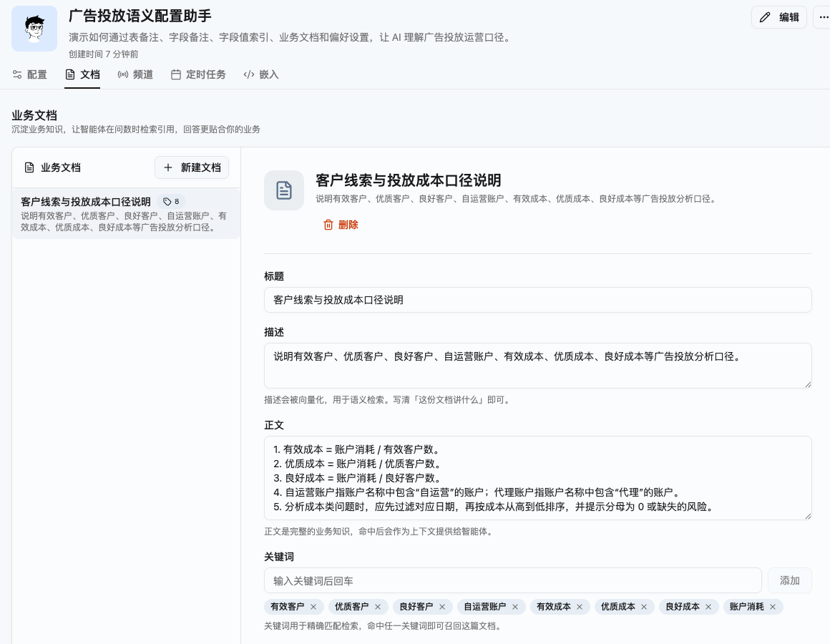
Task: Remove the 优质客户 keyword tag
Action: pyautogui.click(x=377, y=607)
